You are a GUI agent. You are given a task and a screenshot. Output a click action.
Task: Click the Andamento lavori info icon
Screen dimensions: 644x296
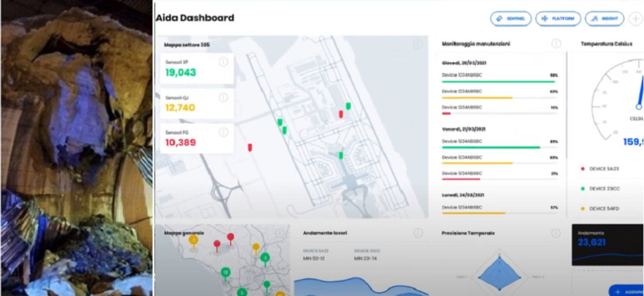[418, 233]
